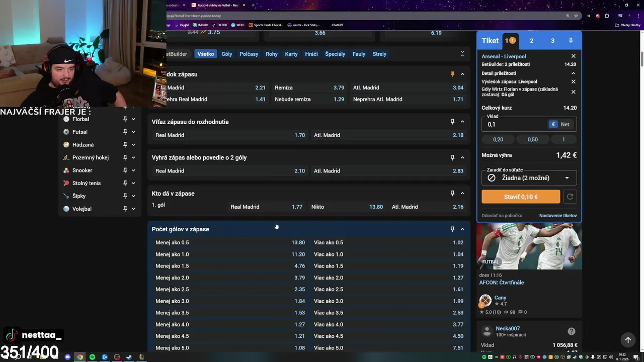The image size is (644, 362).
Task: Open help icon next to Necka007
Action: tap(572, 331)
